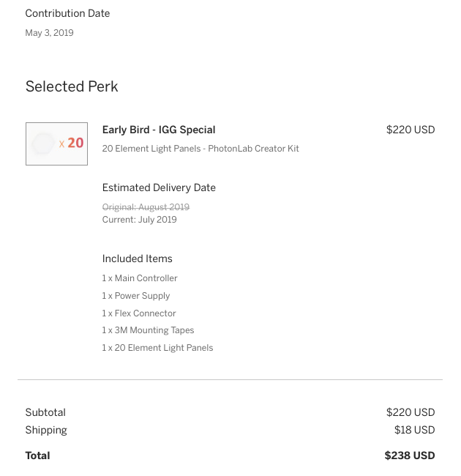Click the $18 USD shipping amount
Image resolution: width=461 pixels, height=476 pixels.
pyautogui.click(x=414, y=430)
